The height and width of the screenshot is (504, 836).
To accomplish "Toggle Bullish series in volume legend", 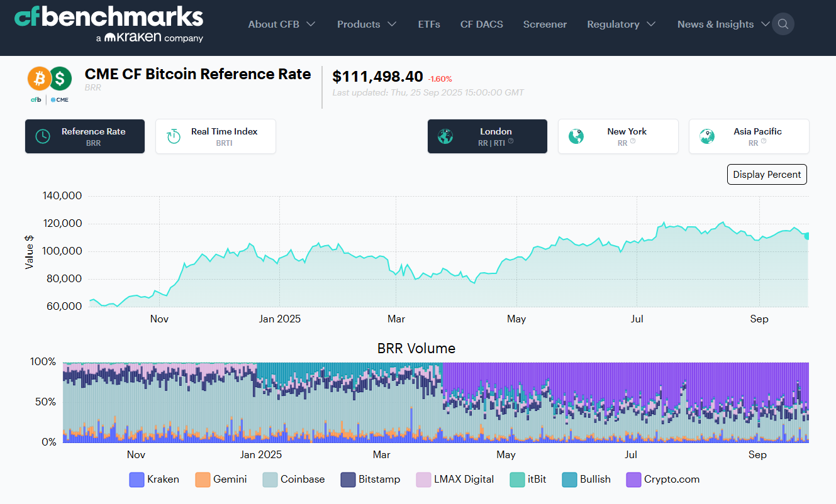I will pyautogui.click(x=586, y=479).
